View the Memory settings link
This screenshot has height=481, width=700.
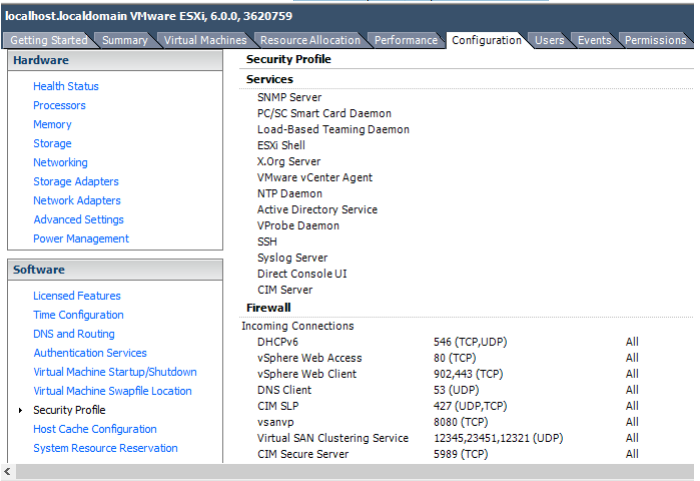click(x=52, y=125)
